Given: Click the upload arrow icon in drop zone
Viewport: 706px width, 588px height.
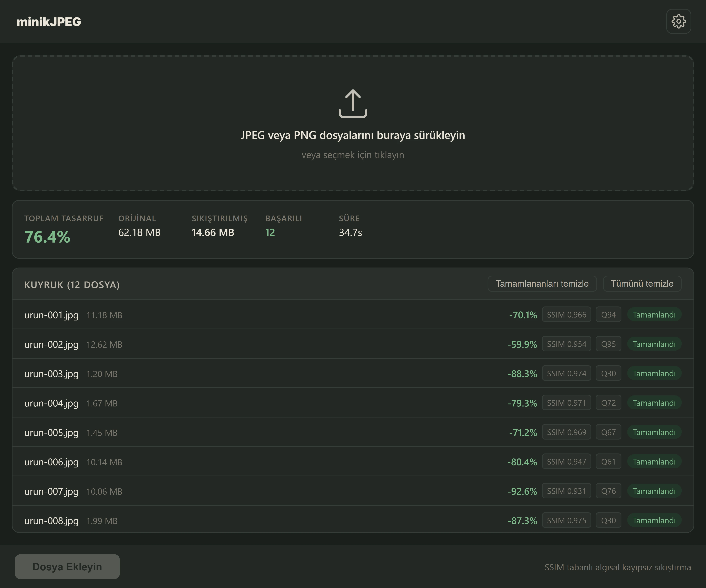Looking at the screenshot, I should click(353, 103).
